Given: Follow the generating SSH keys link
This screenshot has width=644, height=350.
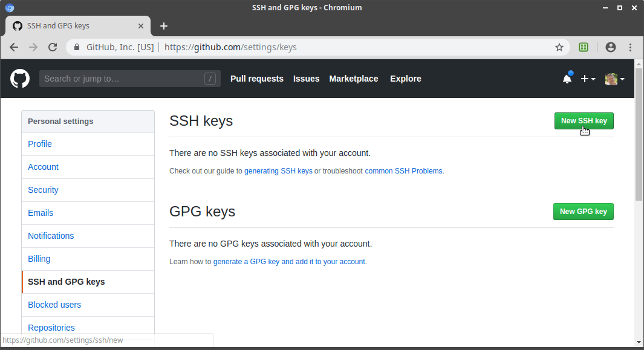Looking at the screenshot, I should point(278,171).
